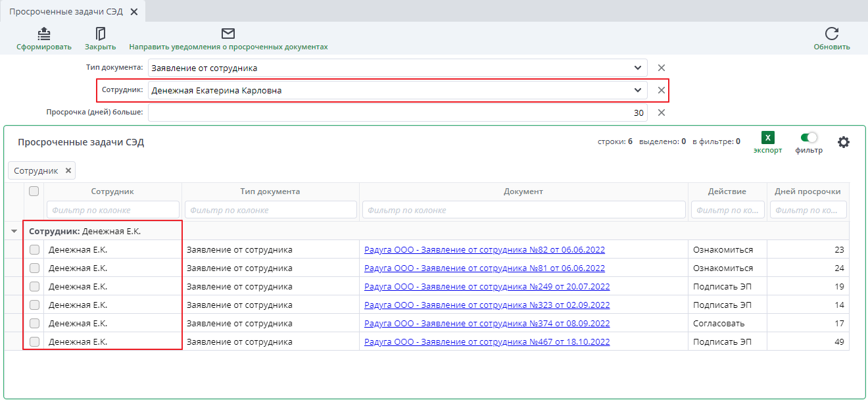Export table using the Excel icon
Screen dimensions: 868x400
[767, 137]
